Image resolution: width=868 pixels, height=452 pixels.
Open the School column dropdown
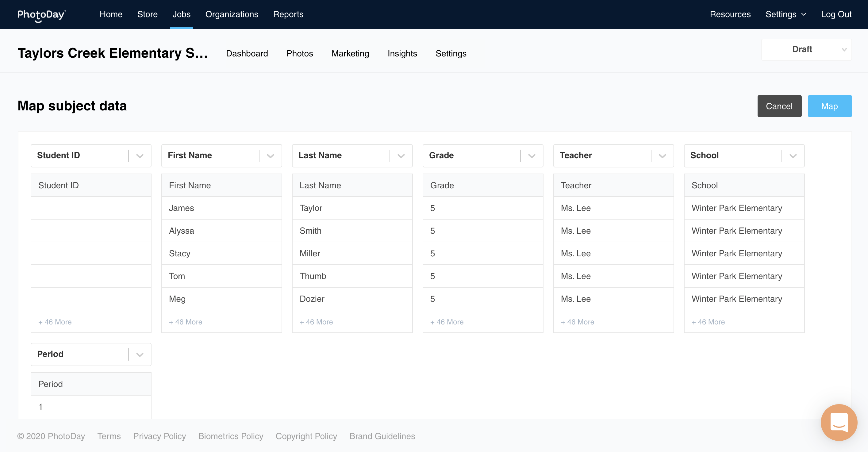[x=793, y=155]
